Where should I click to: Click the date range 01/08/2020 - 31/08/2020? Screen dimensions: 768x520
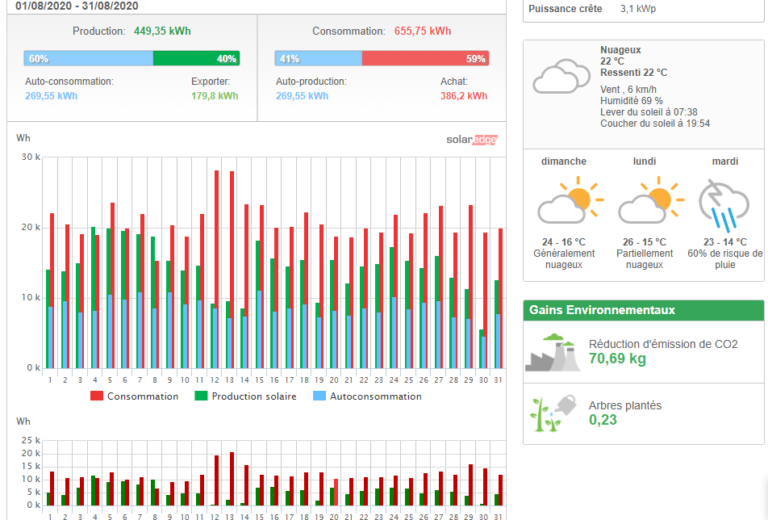pos(77,6)
